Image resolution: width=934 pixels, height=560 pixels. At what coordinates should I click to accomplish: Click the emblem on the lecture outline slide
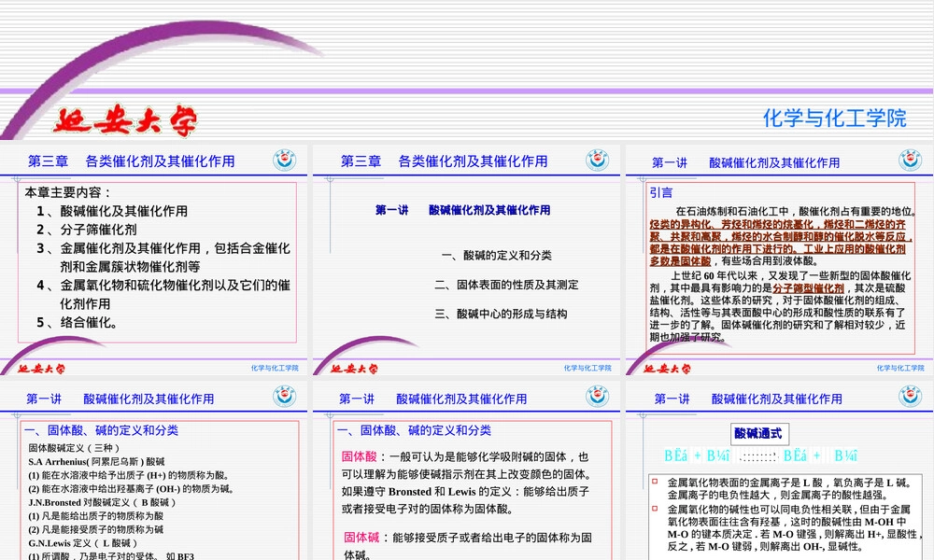tap(597, 161)
